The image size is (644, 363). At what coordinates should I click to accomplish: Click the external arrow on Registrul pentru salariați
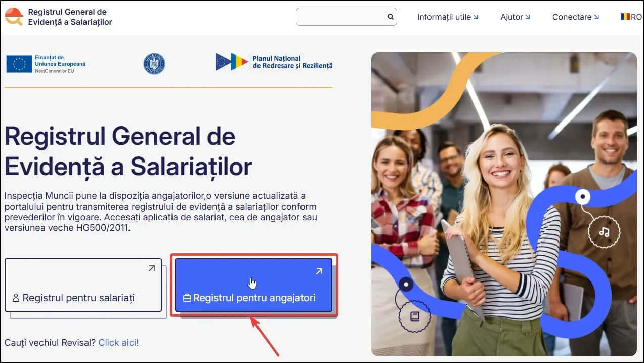pos(151,269)
